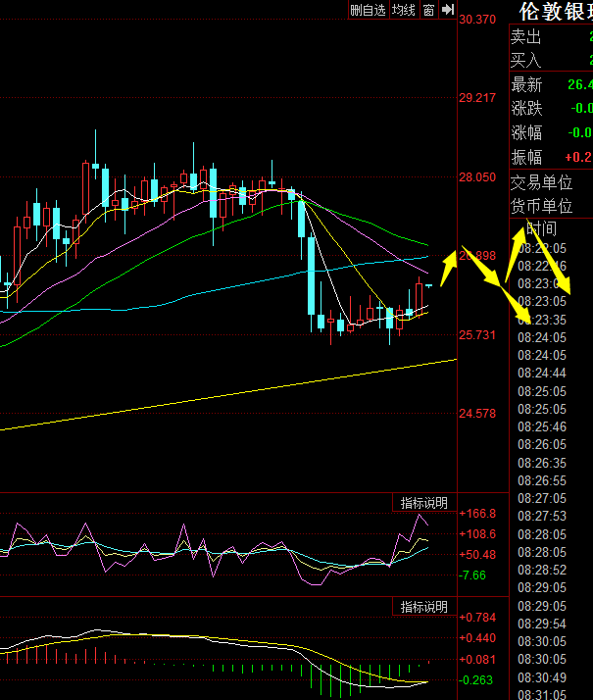Click the +0.440 MACD scale value
This screenshot has height=700, width=593.
pyautogui.click(x=477, y=638)
